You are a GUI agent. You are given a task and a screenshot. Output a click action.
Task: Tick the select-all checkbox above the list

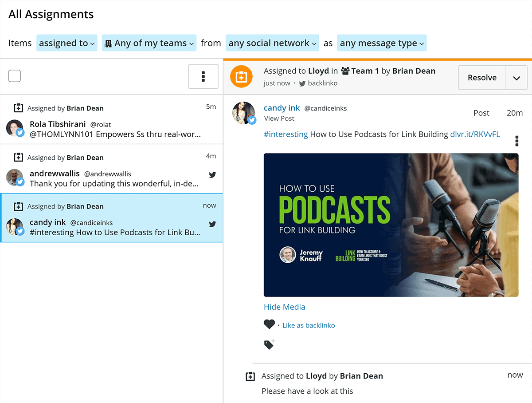(x=15, y=76)
